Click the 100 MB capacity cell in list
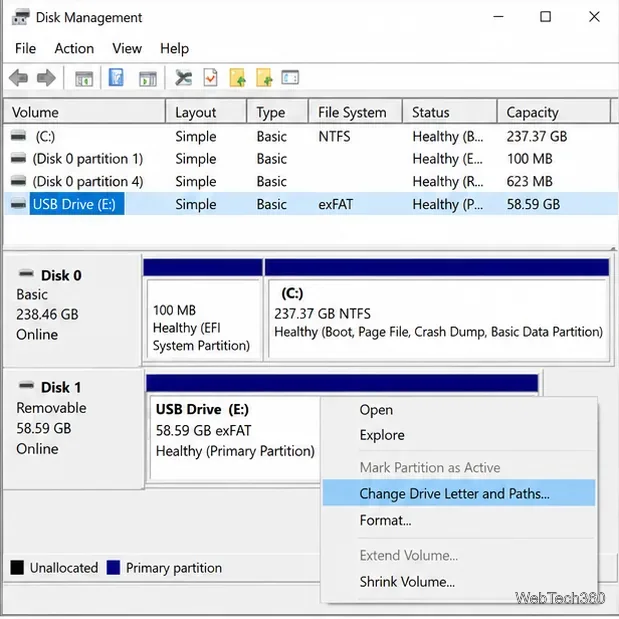Screen dimensions: 619x619 tap(529, 159)
